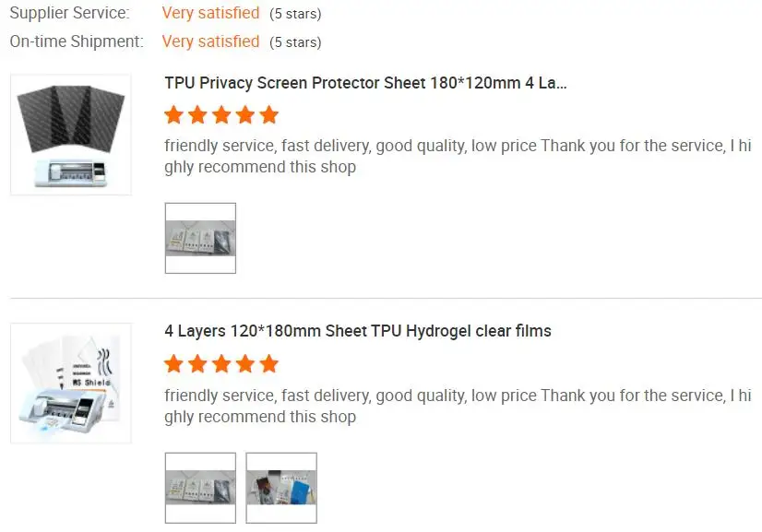Click the Supplier Service label
This screenshot has width=762, height=532.
coord(69,14)
